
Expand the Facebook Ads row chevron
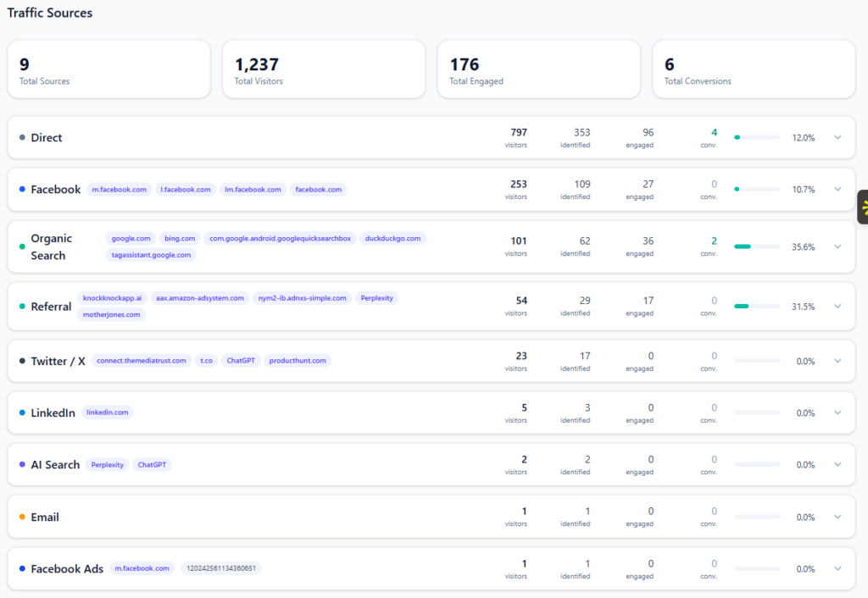click(837, 569)
